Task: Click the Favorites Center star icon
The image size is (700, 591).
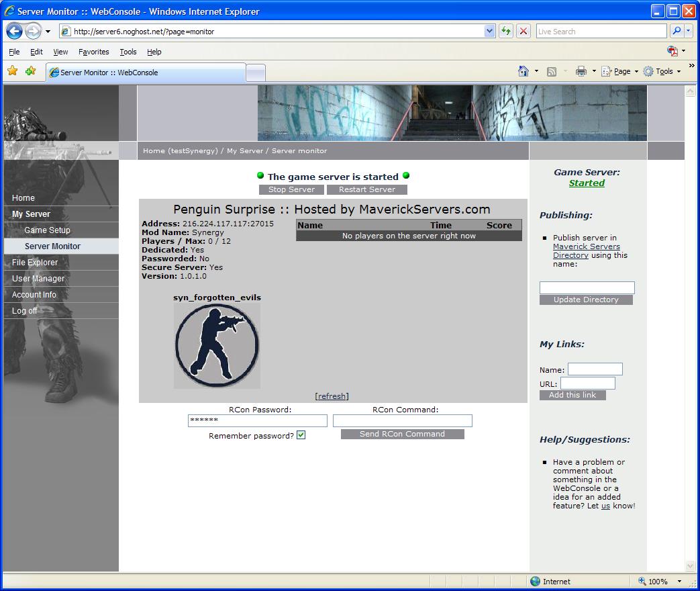Action: (13, 71)
